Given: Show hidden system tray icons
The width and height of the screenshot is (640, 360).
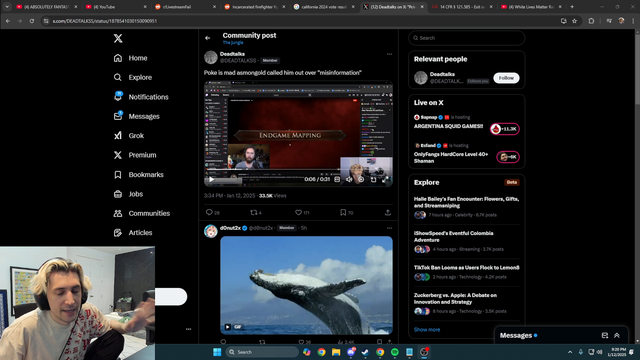Looking at the screenshot, I should [x=570, y=352].
